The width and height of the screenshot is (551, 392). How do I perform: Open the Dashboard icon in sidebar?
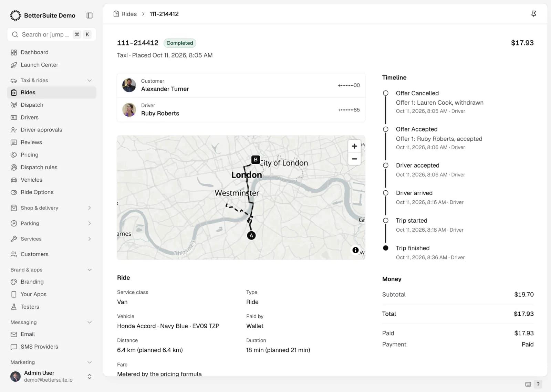[x=14, y=52]
